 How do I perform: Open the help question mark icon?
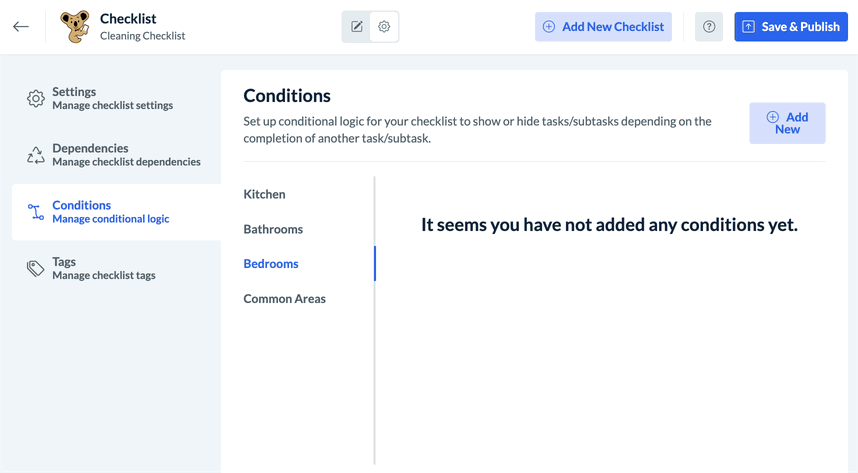point(709,27)
